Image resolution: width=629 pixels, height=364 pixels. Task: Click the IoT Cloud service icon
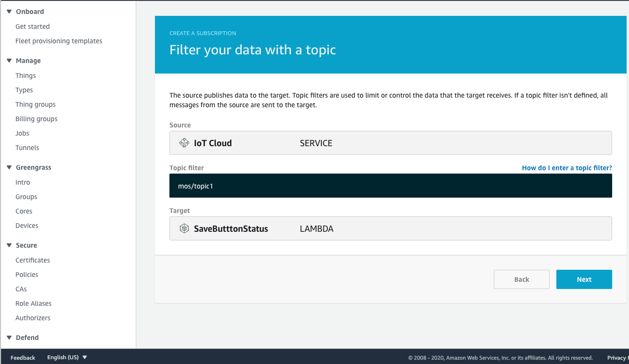point(184,143)
